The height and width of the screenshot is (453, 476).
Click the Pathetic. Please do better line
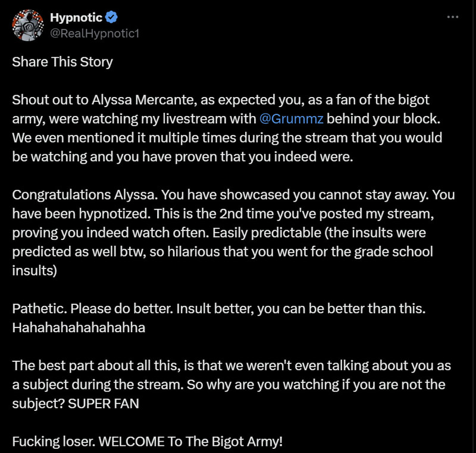pos(219,308)
